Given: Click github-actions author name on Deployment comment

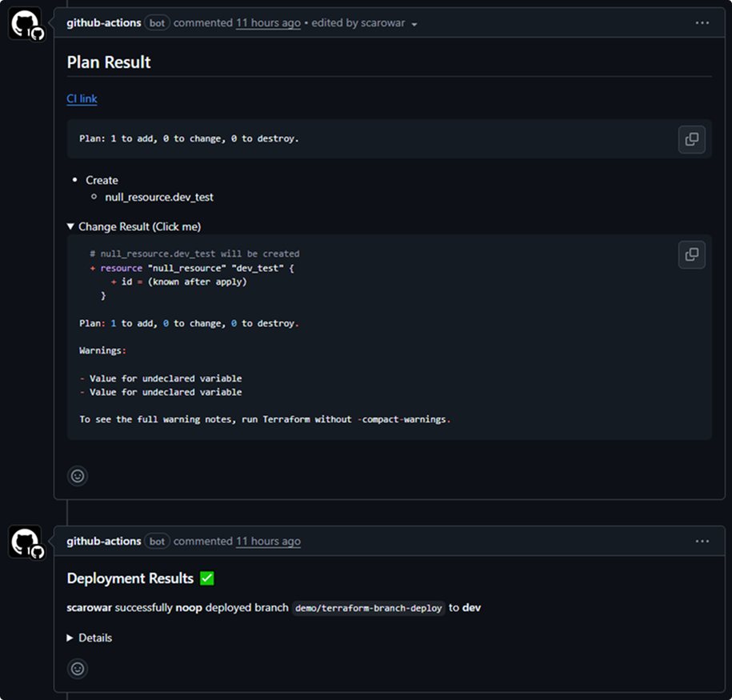Looking at the screenshot, I should point(104,542).
